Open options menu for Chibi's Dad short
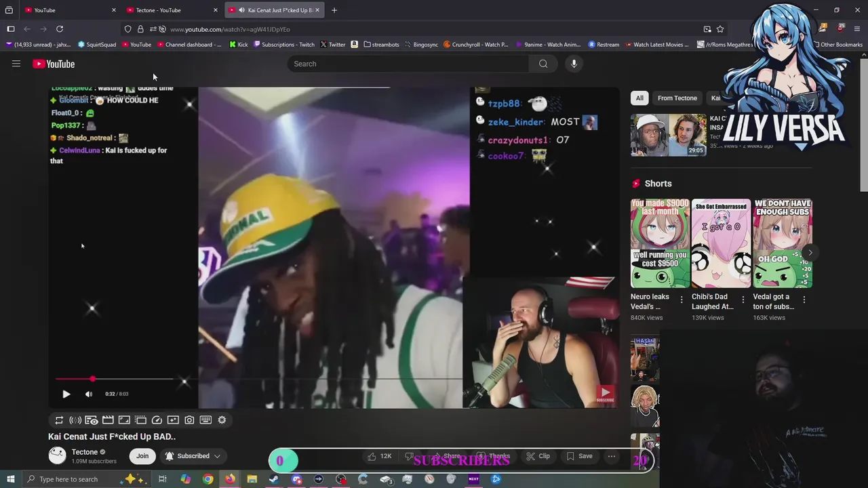 click(x=743, y=300)
